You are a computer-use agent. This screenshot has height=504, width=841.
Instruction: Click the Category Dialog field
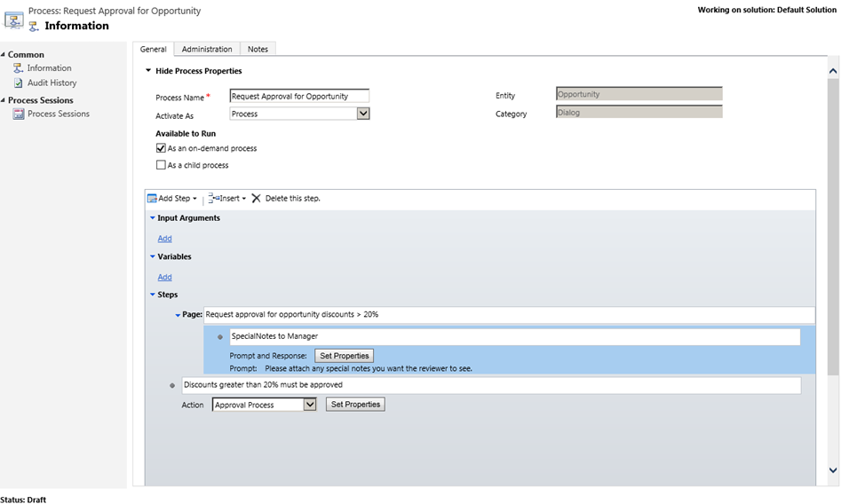tap(639, 112)
